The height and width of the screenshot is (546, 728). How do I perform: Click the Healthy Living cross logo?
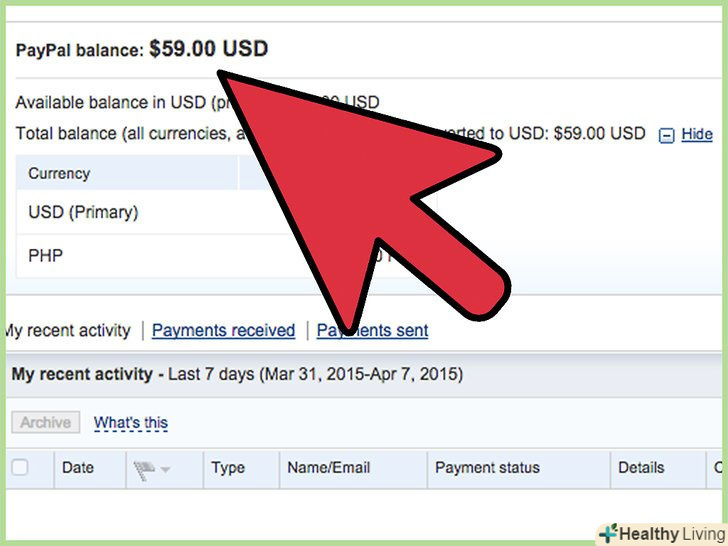tap(608, 533)
